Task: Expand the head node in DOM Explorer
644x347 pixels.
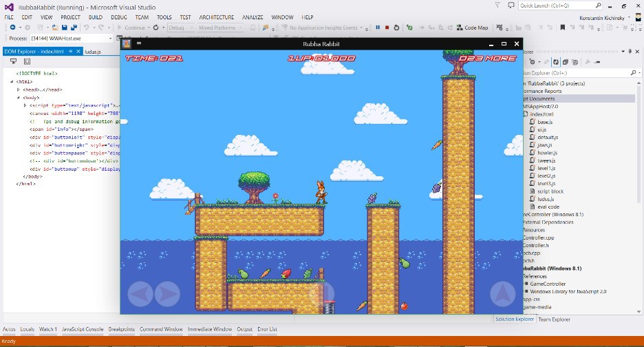Action: coord(18,90)
